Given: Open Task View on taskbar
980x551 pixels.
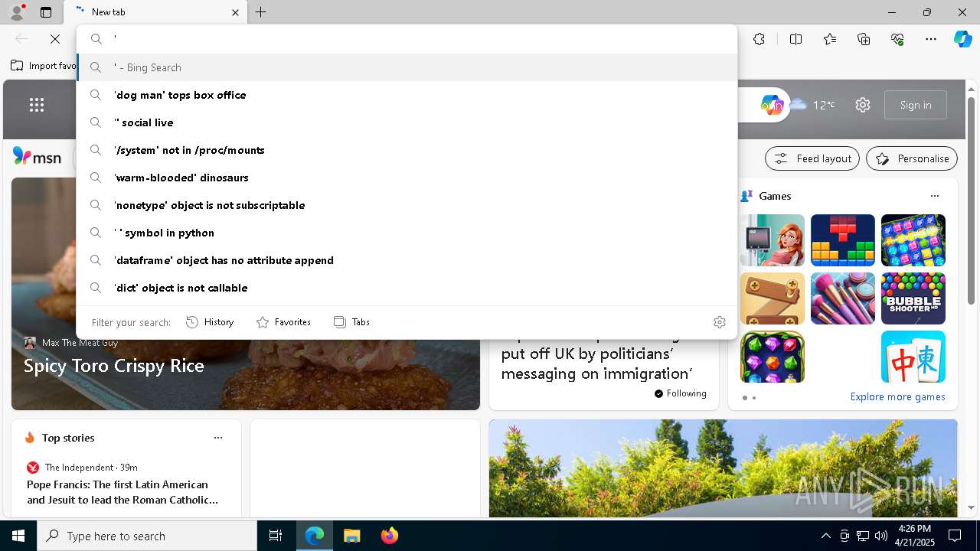Looking at the screenshot, I should coord(276,536).
